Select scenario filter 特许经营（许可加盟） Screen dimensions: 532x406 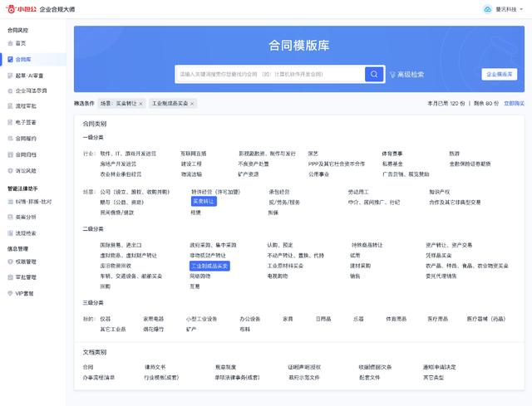(215, 192)
